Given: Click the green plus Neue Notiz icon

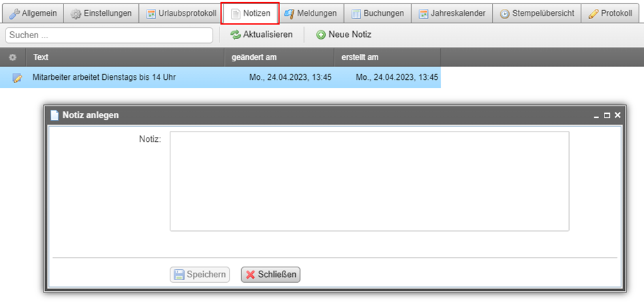Looking at the screenshot, I should tap(321, 35).
